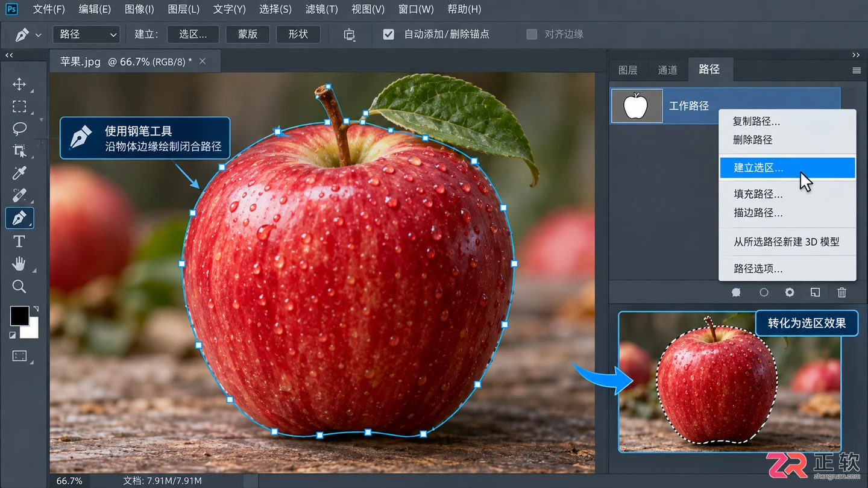Open 选择(S) menu
Image resolution: width=868 pixels, height=488 pixels.
[x=275, y=10]
